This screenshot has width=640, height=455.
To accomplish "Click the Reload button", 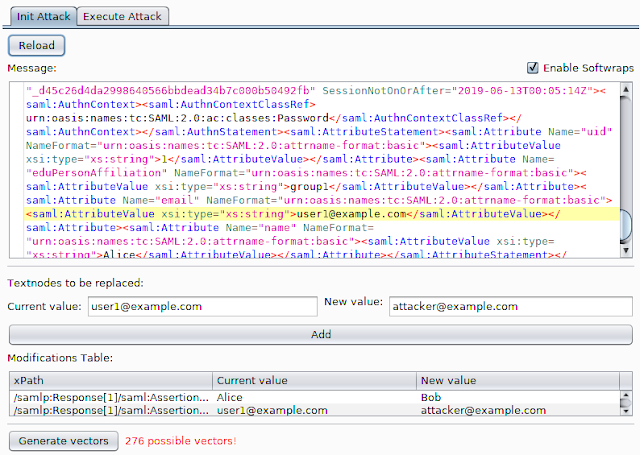I will [36, 45].
